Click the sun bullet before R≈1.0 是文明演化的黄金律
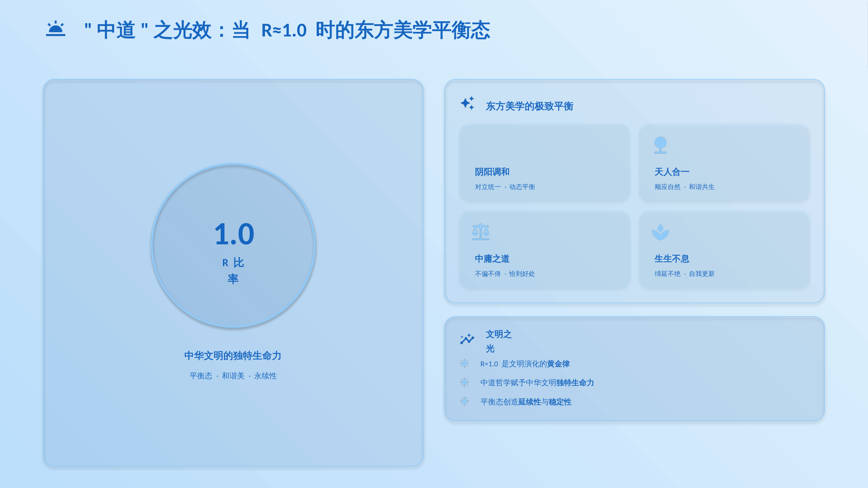The image size is (868, 488). point(464,363)
